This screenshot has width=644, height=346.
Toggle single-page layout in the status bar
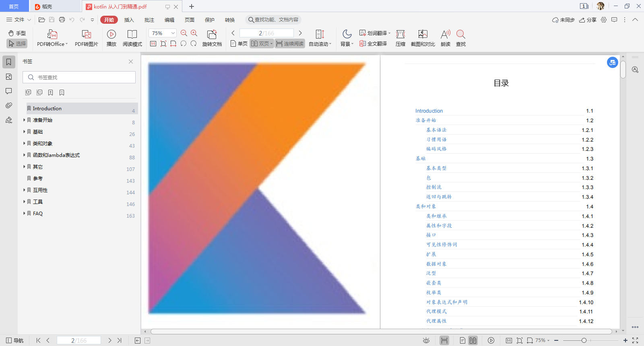click(462, 340)
